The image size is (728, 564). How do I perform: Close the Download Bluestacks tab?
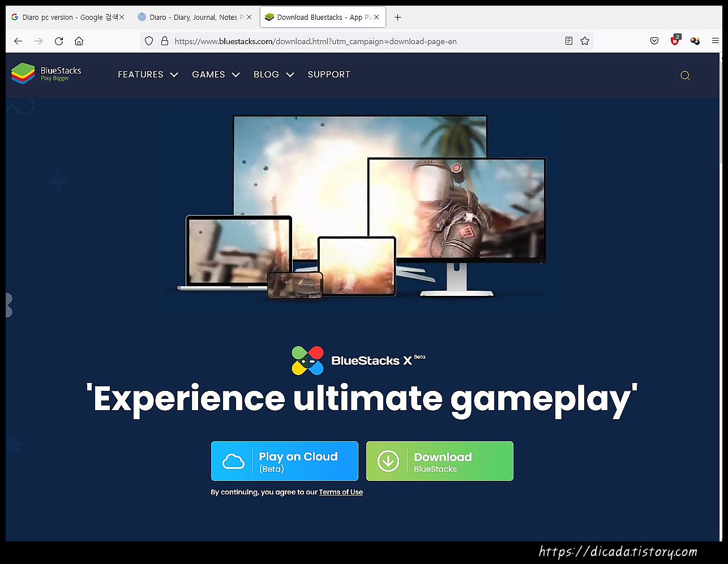pyautogui.click(x=376, y=17)
